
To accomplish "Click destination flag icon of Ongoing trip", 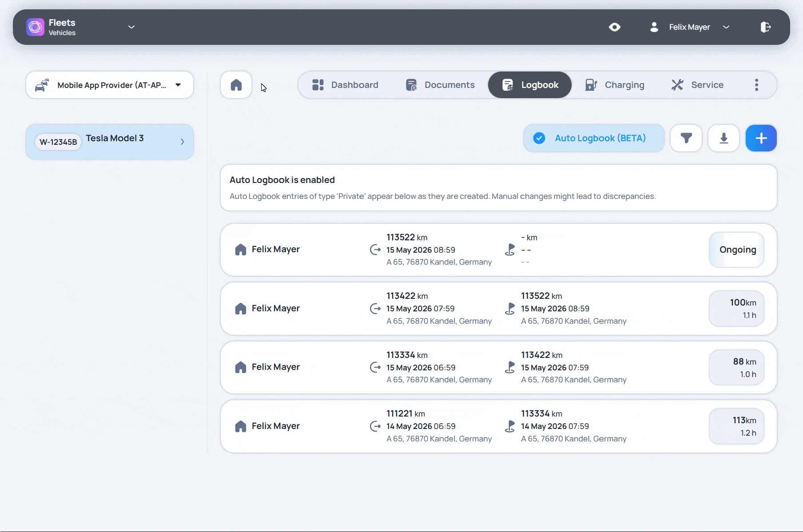I will pyautogui.click(x=510, y=250).
